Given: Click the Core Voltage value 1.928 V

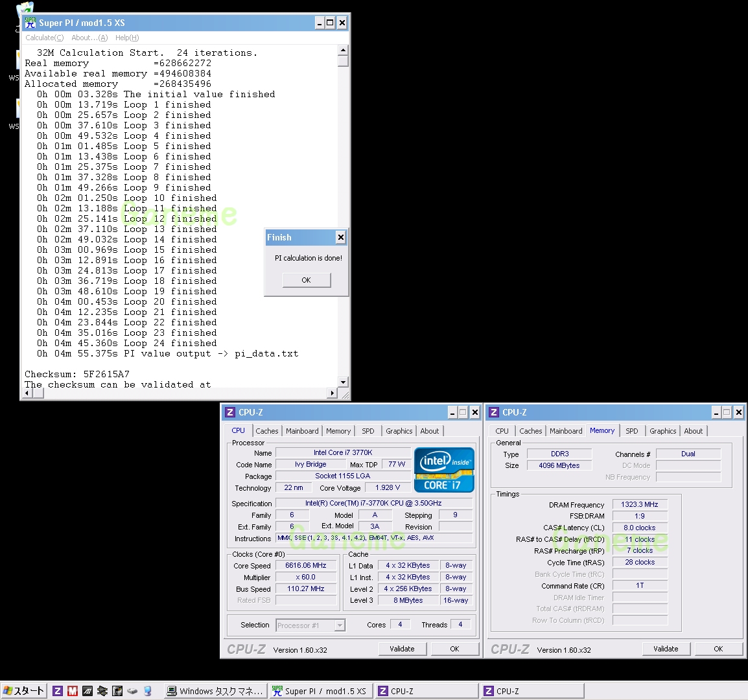Looking at the screenshot, I should point(388,487).
